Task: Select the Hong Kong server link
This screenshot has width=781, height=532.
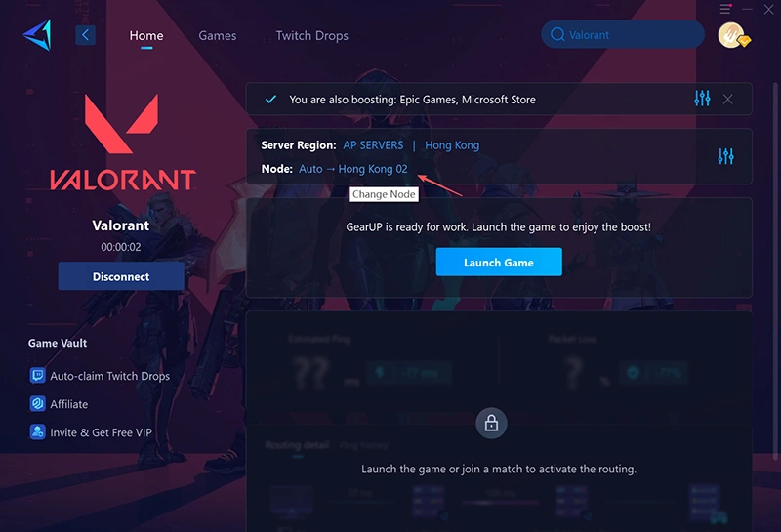Action: pos(452,144)
